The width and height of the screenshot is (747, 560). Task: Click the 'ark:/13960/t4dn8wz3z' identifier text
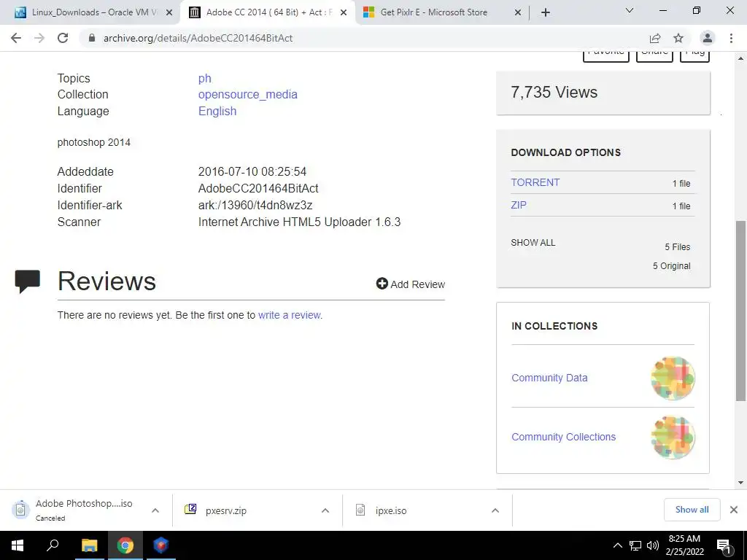point(255,205)
